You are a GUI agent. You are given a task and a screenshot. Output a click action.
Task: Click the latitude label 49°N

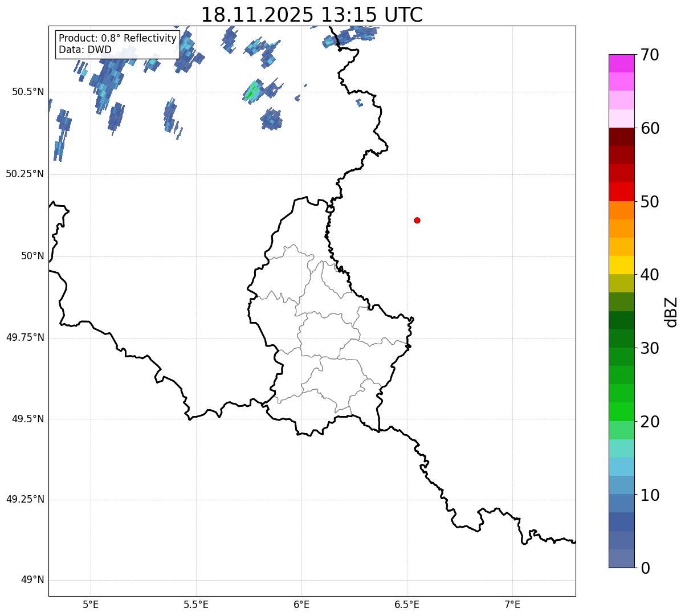32,580
